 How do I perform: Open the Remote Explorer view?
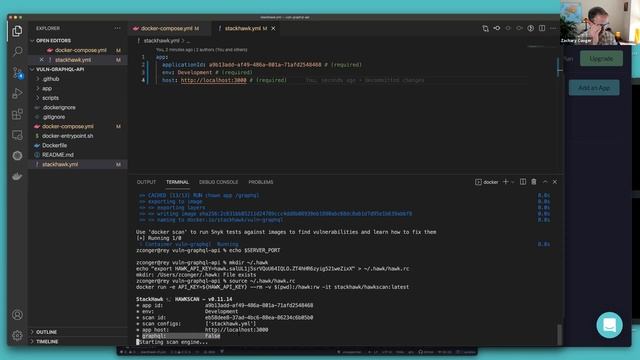coord(17,135)
